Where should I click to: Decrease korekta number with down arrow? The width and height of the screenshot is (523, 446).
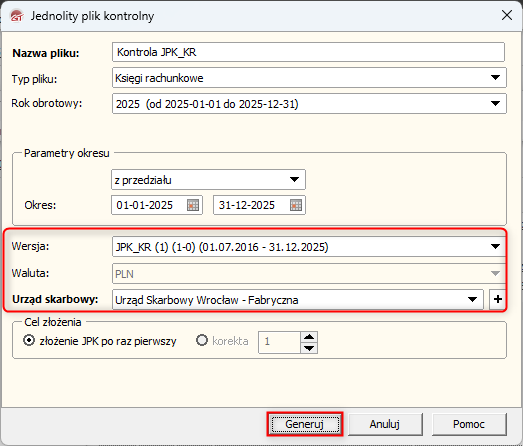coord(309,348)
